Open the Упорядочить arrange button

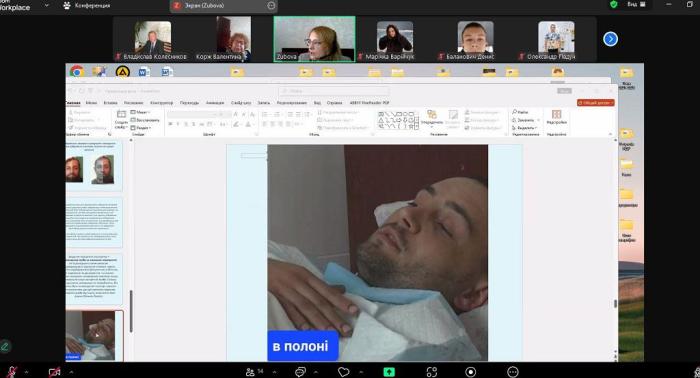tap(432, 118)
